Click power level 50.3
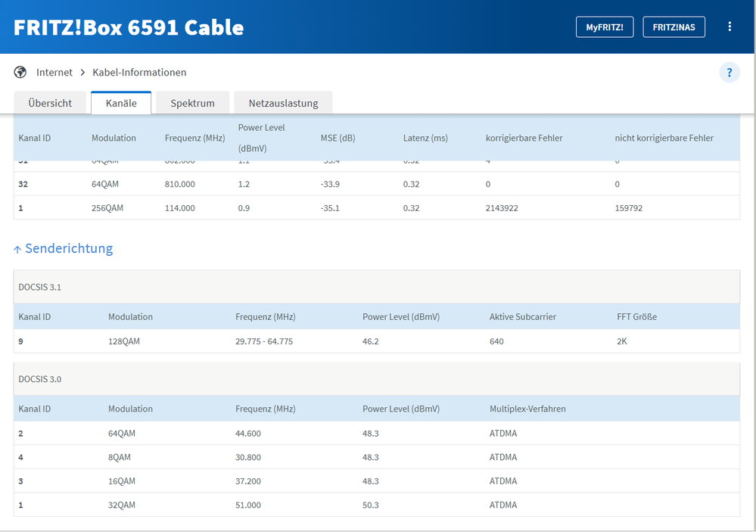The height and width of the screenshot is (532, 756). [371, 505]
